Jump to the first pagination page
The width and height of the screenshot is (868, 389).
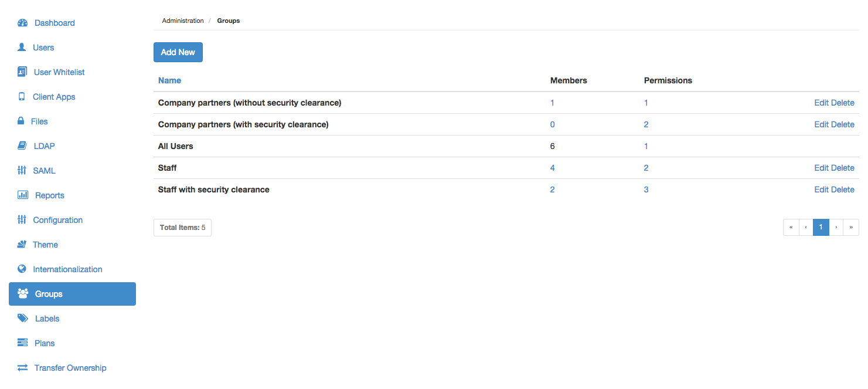pyautogui.click(x=791, y=228)
